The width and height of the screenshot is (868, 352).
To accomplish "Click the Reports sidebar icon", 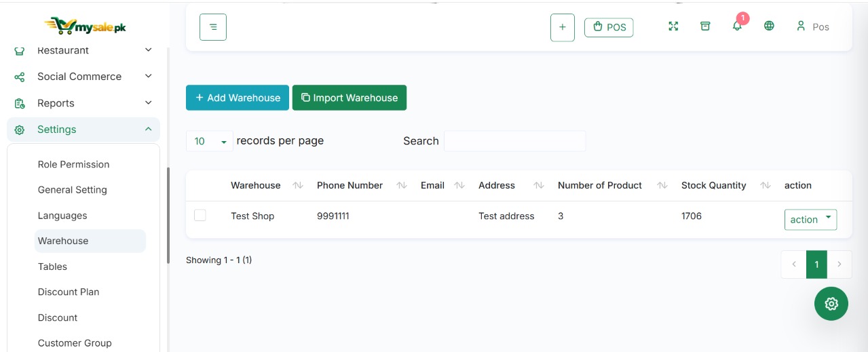I will (x=20, y=103).
